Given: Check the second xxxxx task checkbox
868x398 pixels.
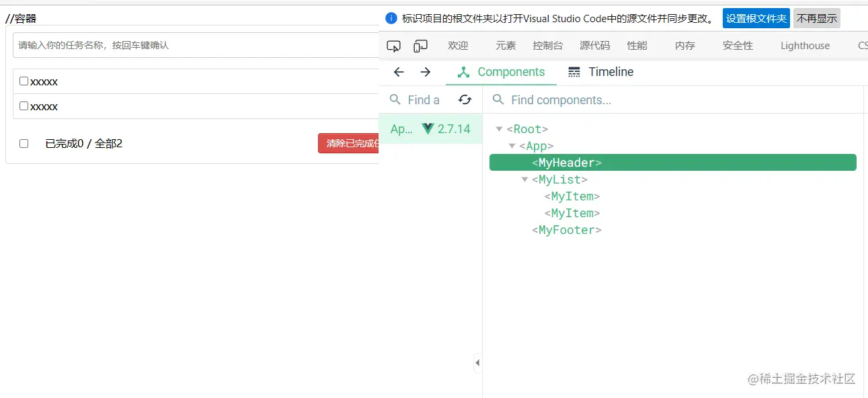Looking at the screenshot, I should pyautogui.click(x=24, y=106).
